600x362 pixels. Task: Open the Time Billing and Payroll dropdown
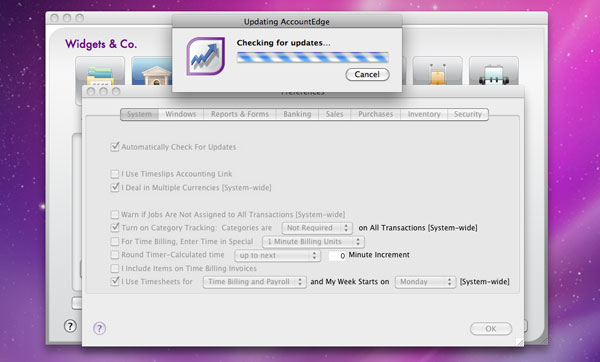point(255,282)
